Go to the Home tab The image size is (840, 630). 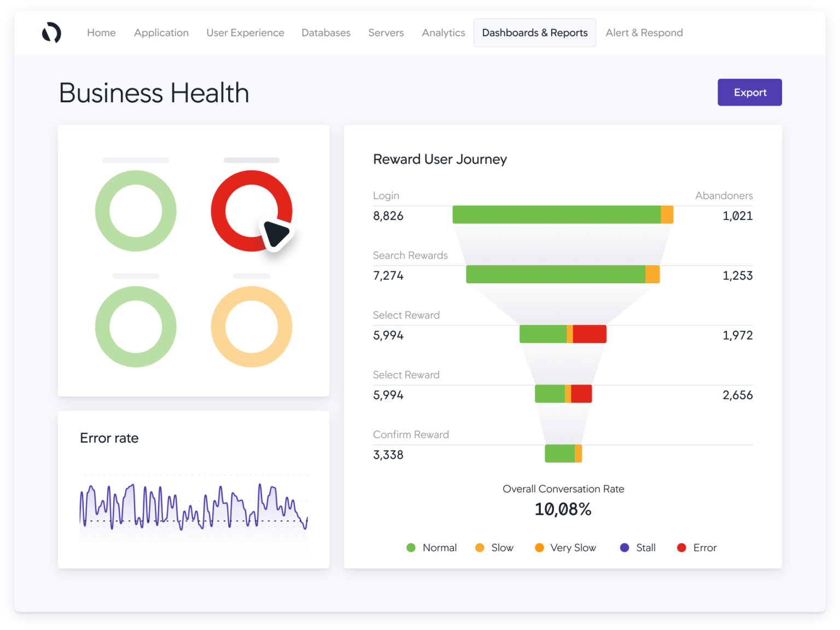click(101, 32)
